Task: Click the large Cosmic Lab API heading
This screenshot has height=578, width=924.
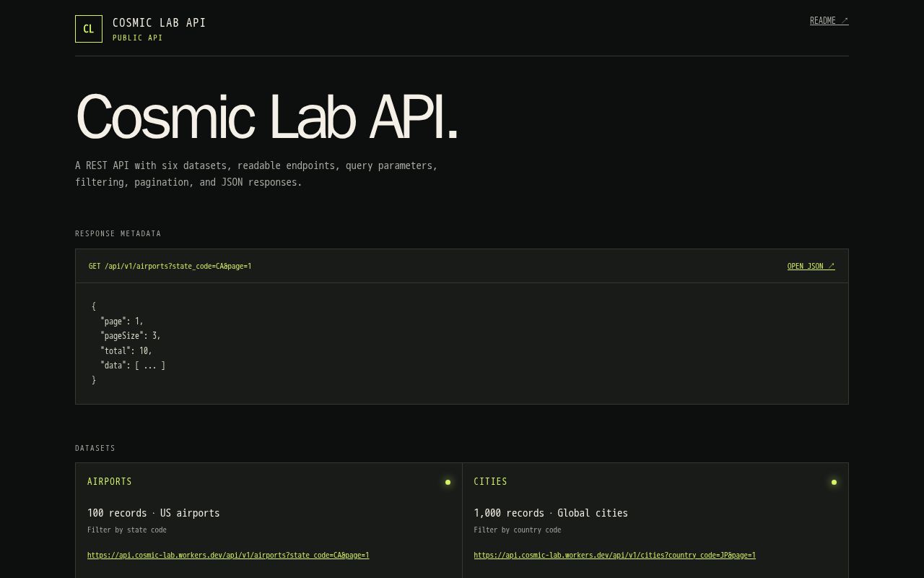Action: click(x=266, y=116)
